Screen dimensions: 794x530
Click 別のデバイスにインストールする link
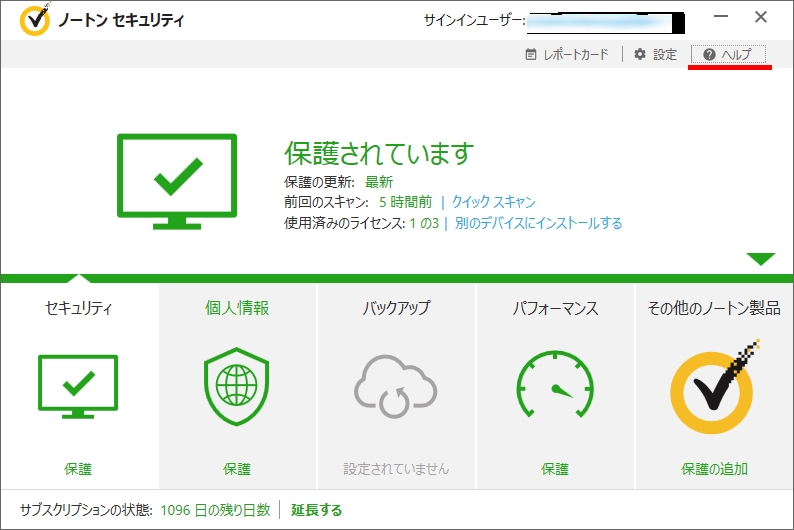click(538, 223)
